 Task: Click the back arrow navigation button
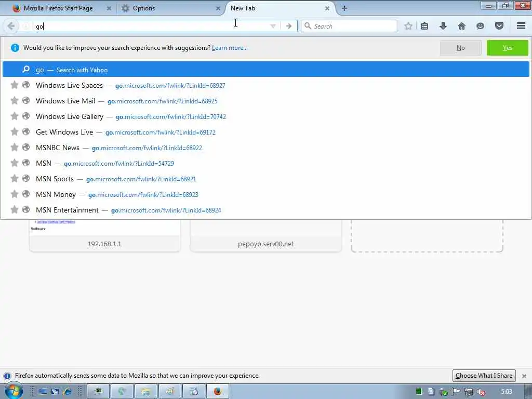(x=11, y=26)
